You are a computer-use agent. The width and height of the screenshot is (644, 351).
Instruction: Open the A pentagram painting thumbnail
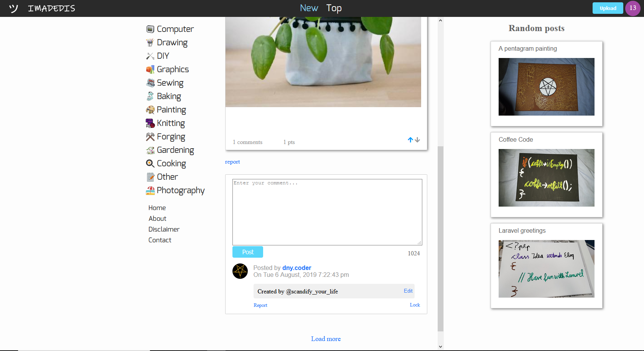click(x=547, y=87)
